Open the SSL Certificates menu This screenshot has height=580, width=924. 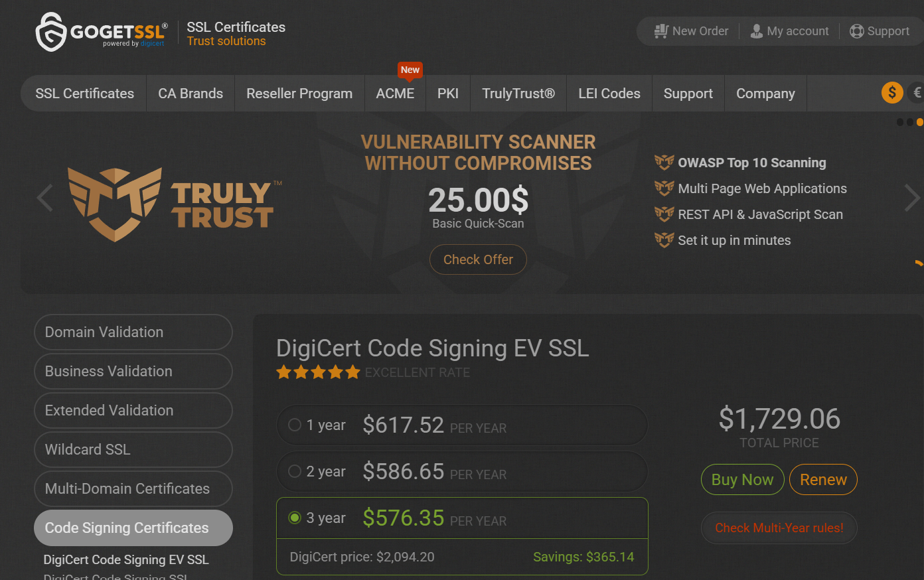(x=84, y=94)
